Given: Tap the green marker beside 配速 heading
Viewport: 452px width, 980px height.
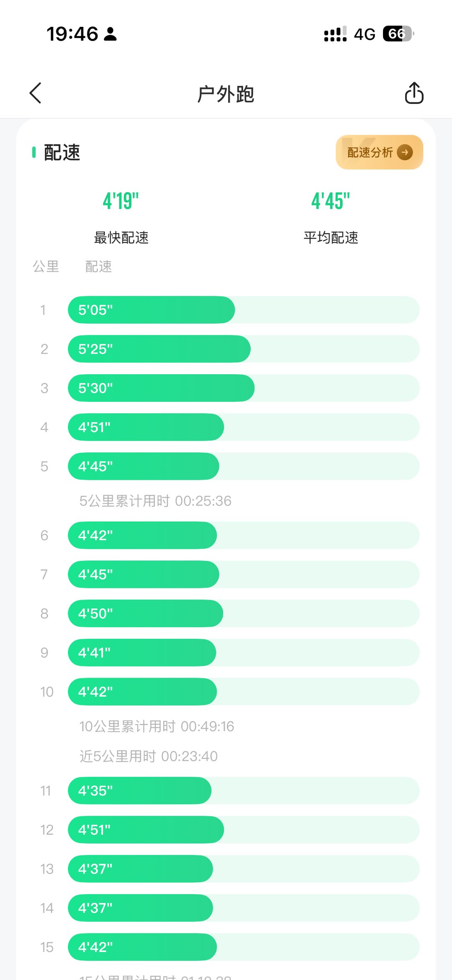Looking at the screenshot, I should tap(34, 152).
